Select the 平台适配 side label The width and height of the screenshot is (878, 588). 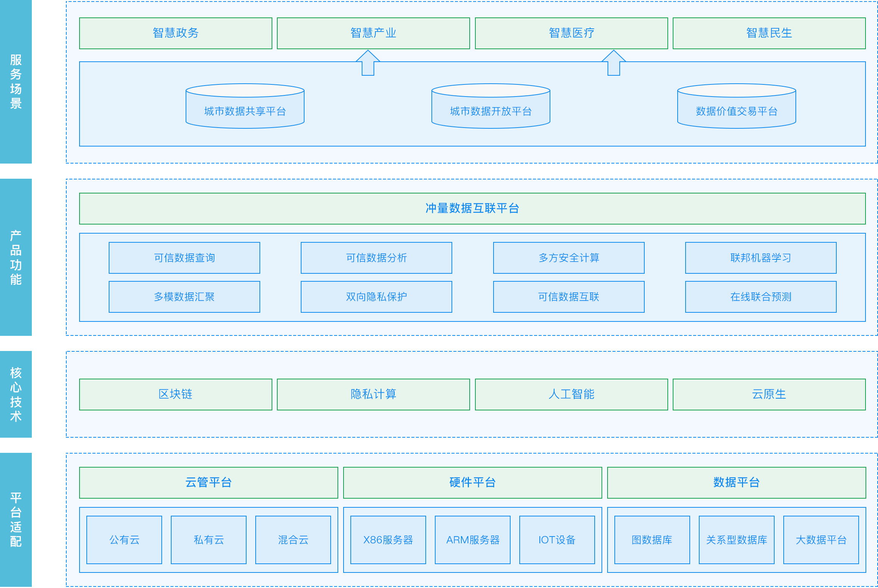point(16,520)
